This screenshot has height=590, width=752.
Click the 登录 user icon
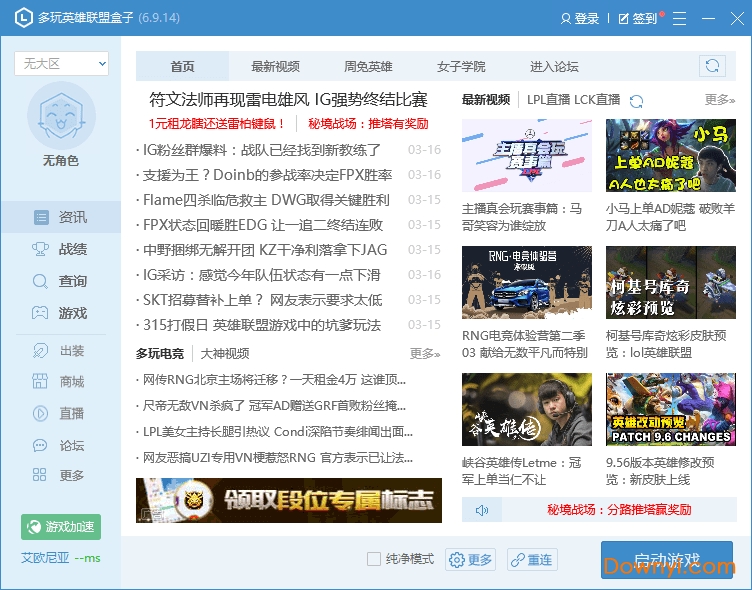pos(566,19)
